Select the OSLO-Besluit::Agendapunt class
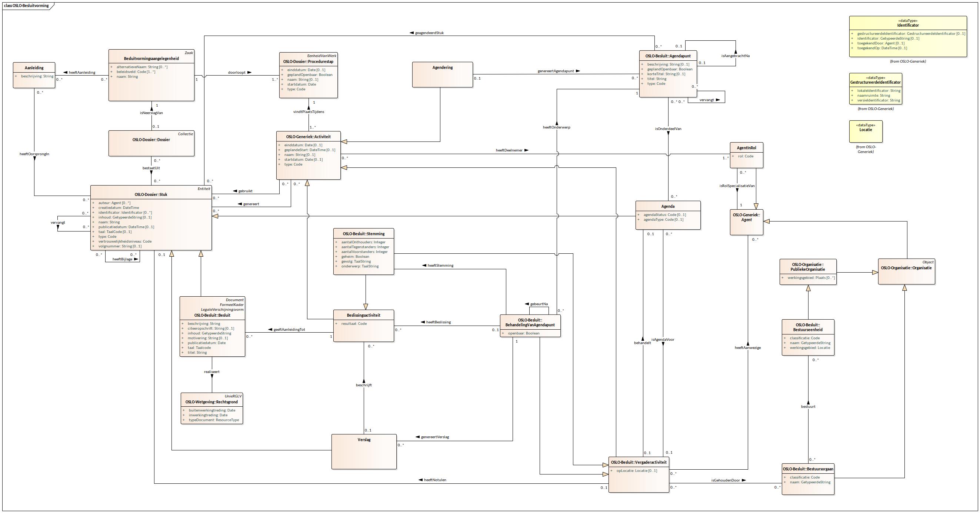 [668, 56]
